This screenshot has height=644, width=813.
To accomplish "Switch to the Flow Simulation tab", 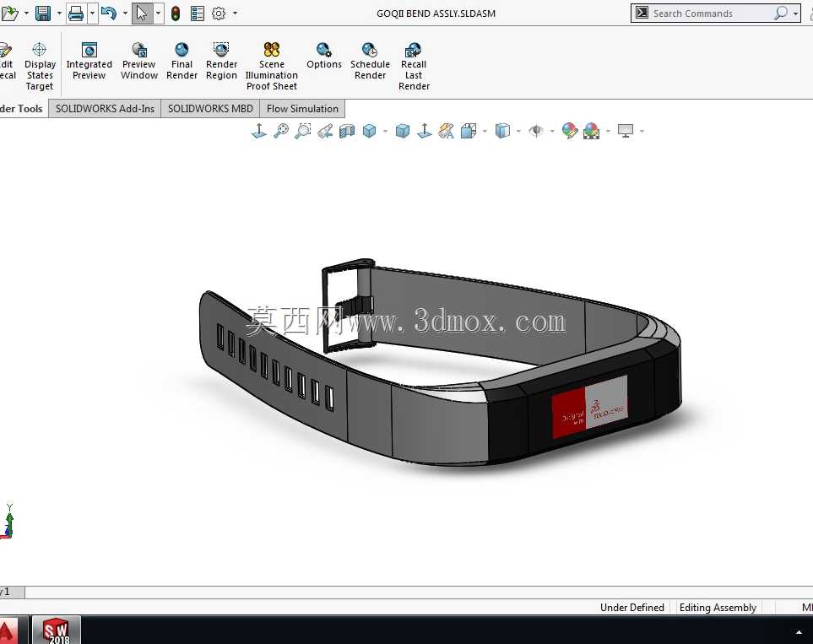I will (x=302, y=109).
